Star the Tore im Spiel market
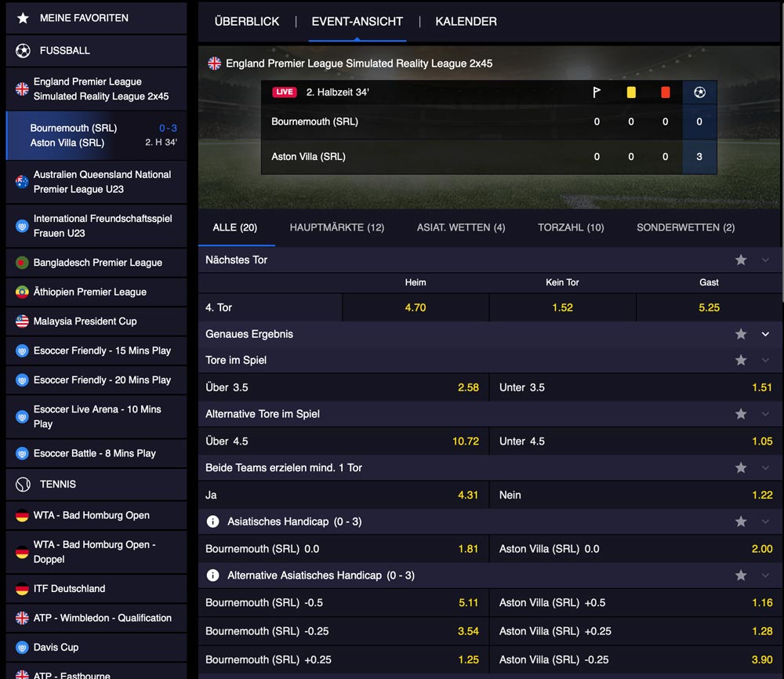784x679 pixels. pos(741,361)
